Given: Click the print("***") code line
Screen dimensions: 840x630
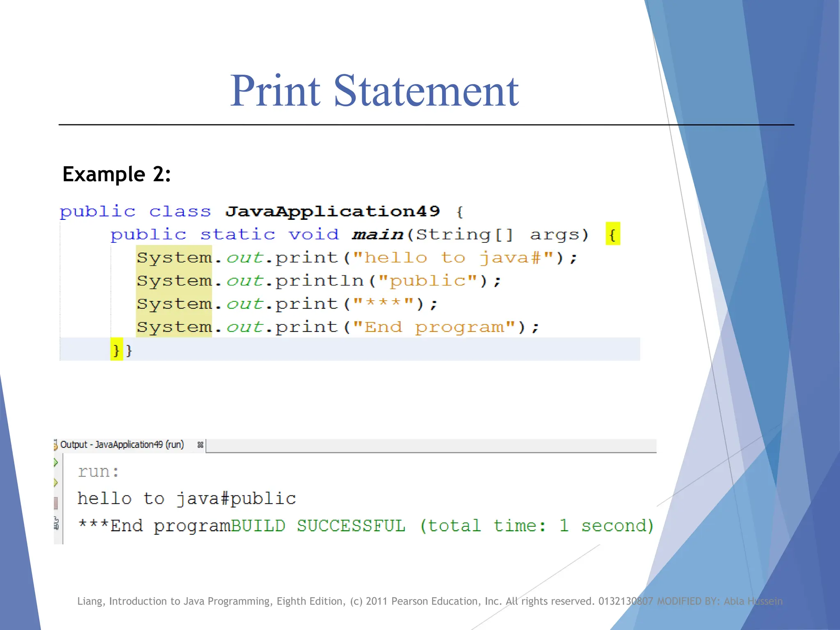Looking at the screenshot, I should click(288, 304).
